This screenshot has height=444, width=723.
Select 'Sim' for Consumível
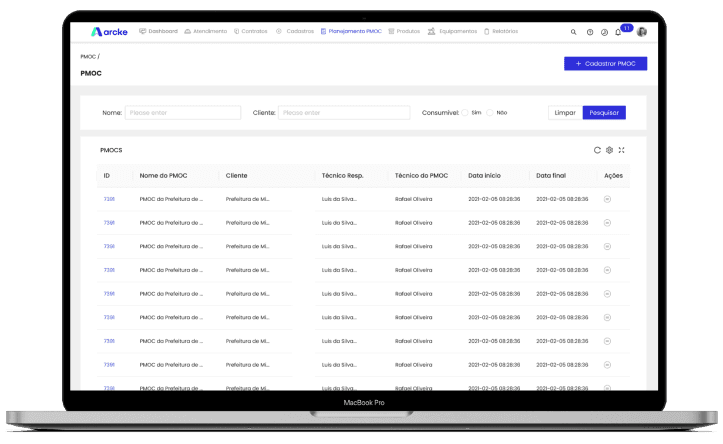[x=465, y=113]
